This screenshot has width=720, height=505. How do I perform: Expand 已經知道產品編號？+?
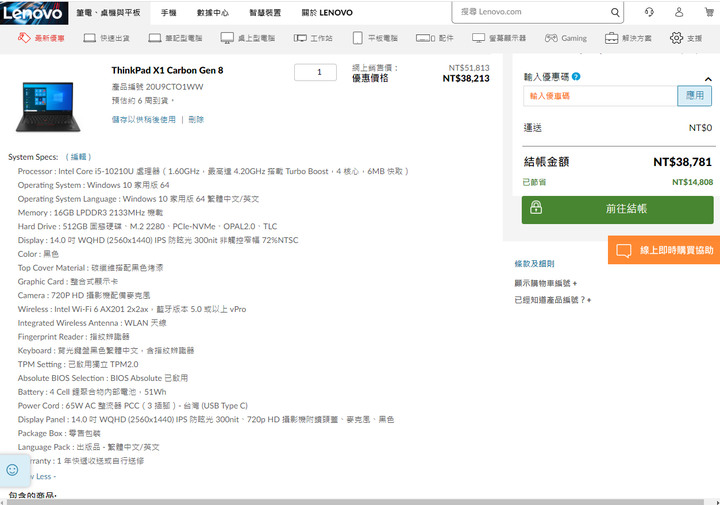click(552, 300)
